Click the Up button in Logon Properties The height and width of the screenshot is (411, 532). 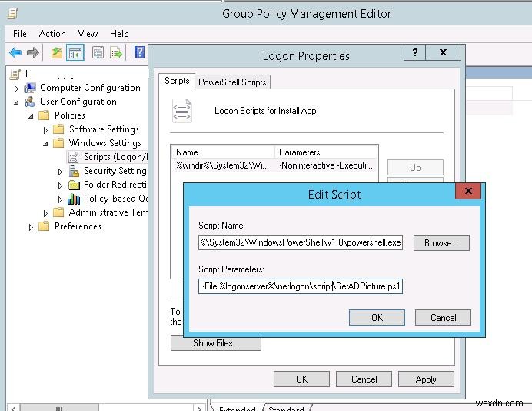[x=415, y=168]
